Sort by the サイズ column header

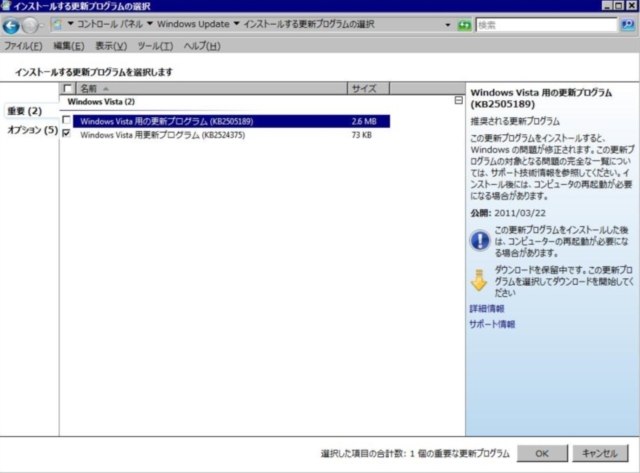click(x=369, y=88)
